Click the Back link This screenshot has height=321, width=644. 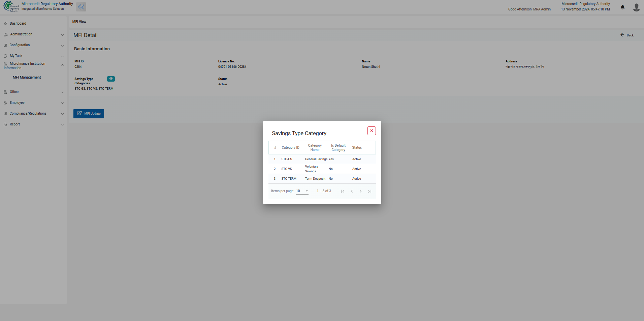click(627, 35)
